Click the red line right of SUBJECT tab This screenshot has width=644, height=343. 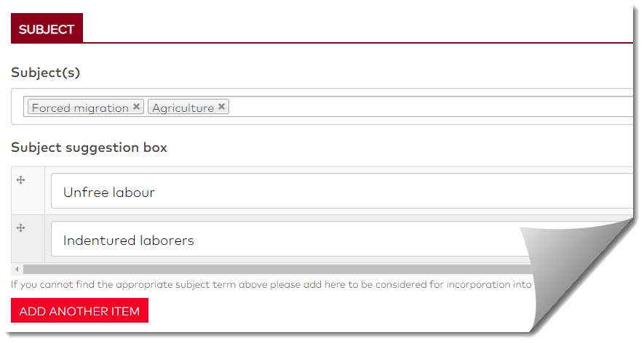click(357, 43)
